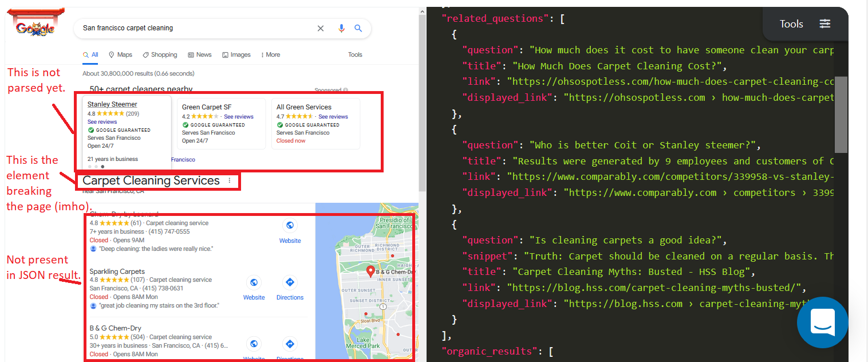Clear the search query with X icon

tap(321, 28)
